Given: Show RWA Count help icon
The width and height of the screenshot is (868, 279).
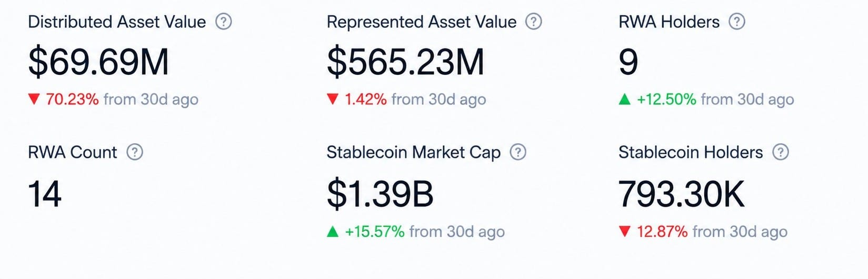Looking at the screenshot, I should click(135, 152).
